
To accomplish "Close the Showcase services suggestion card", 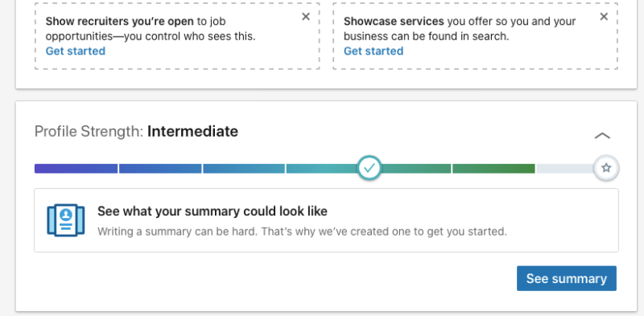I will (x=604, y=17).
